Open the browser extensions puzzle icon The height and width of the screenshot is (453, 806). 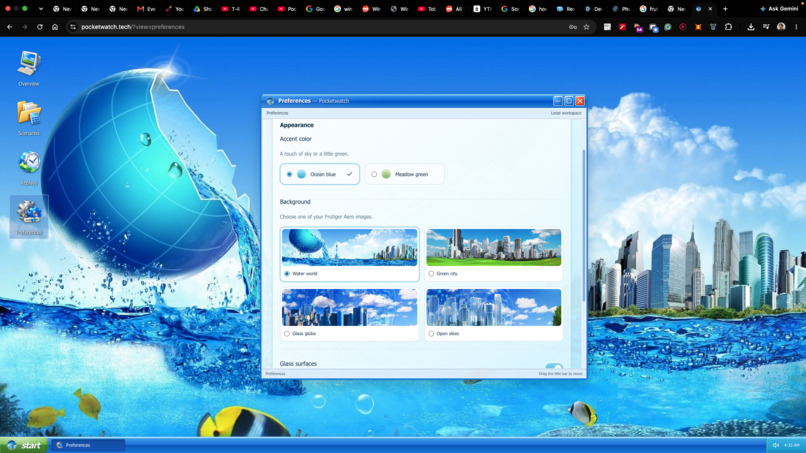[728, 27]
